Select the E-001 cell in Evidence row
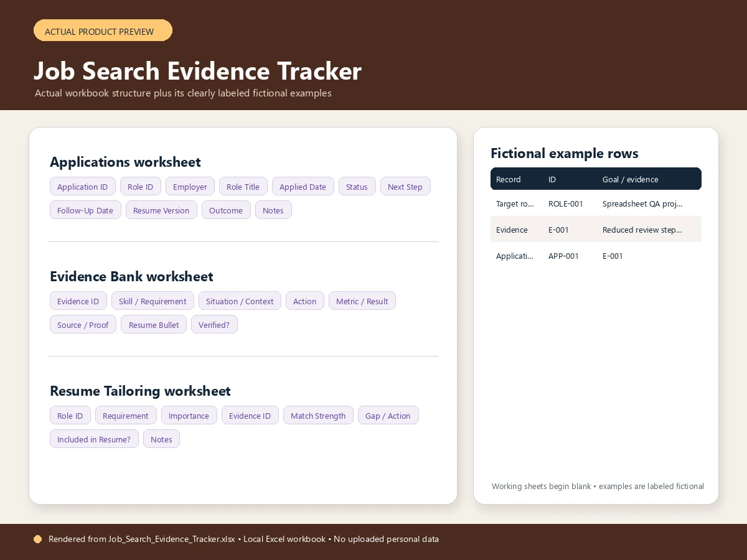The height and width of the screenshot is (560, 747). (558, 230)
